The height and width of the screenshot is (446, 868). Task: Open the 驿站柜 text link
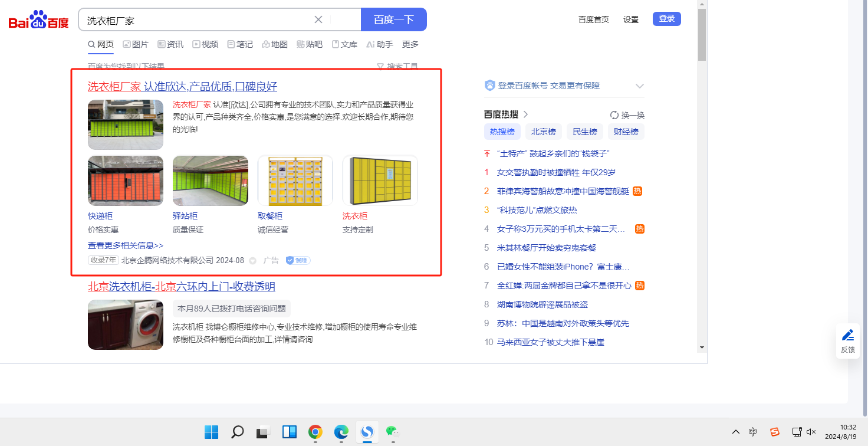(185, 216)
